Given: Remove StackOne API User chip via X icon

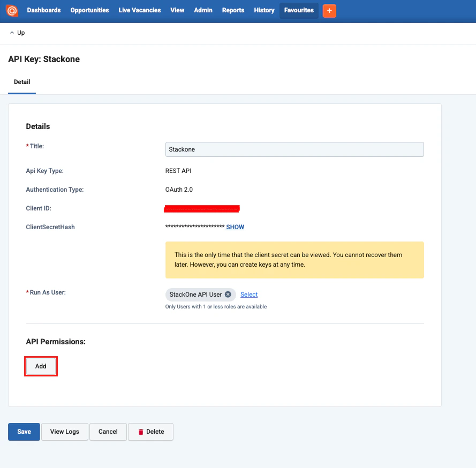Looking at the screenshot, I should 228,295.
